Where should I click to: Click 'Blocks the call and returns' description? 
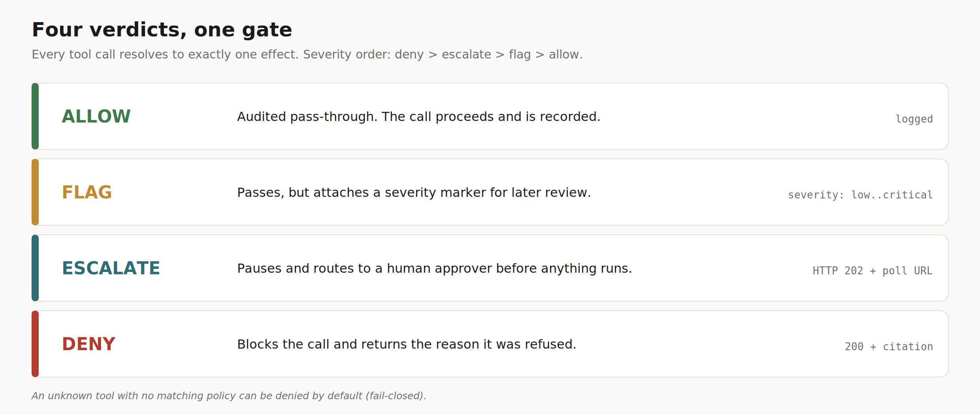coord(407,344)
